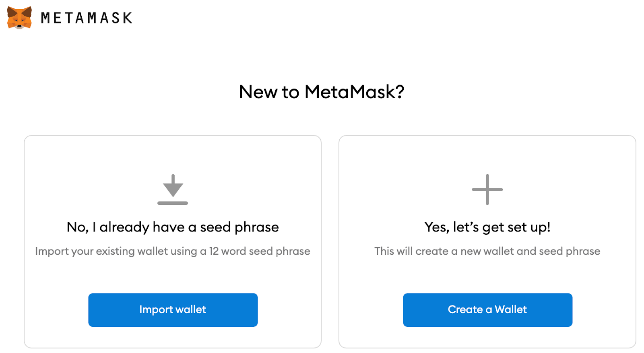Click the word "New" in the page heading

pos(258,92)
